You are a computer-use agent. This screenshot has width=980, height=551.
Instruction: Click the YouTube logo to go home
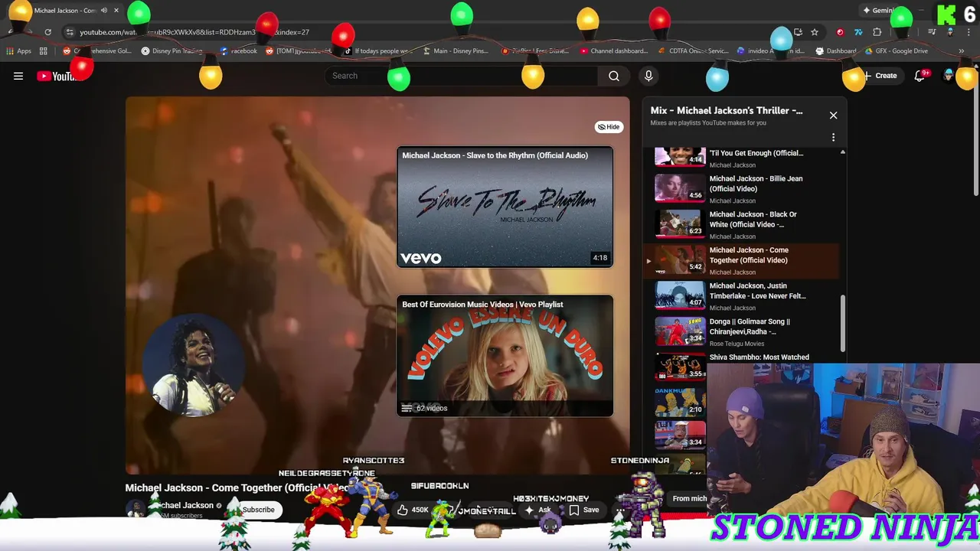pos(58,76)
